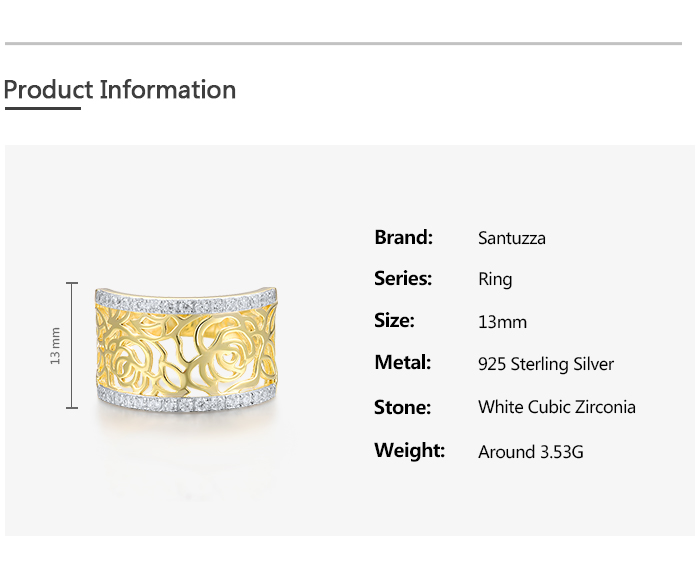The image size is (700, 588).
Task: Select the Santuzza brand name
Action: [512, 238]
